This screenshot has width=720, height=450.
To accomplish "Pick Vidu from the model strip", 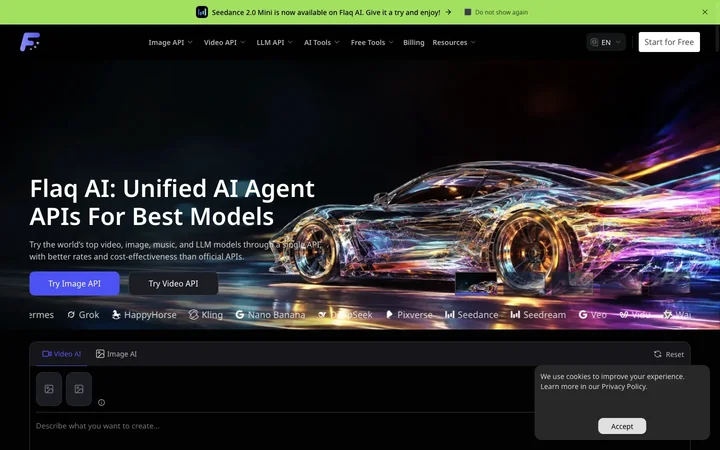I will [x=635, y=315].
